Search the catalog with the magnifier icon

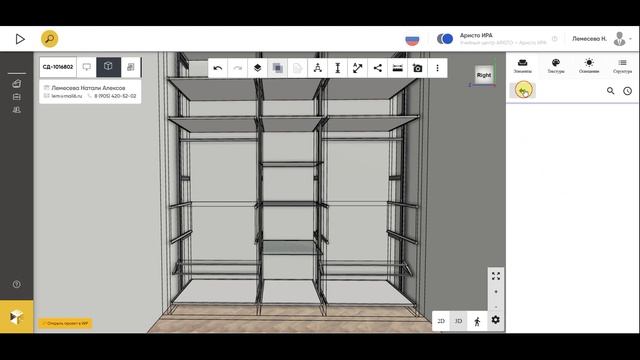[x=611, y=91]
